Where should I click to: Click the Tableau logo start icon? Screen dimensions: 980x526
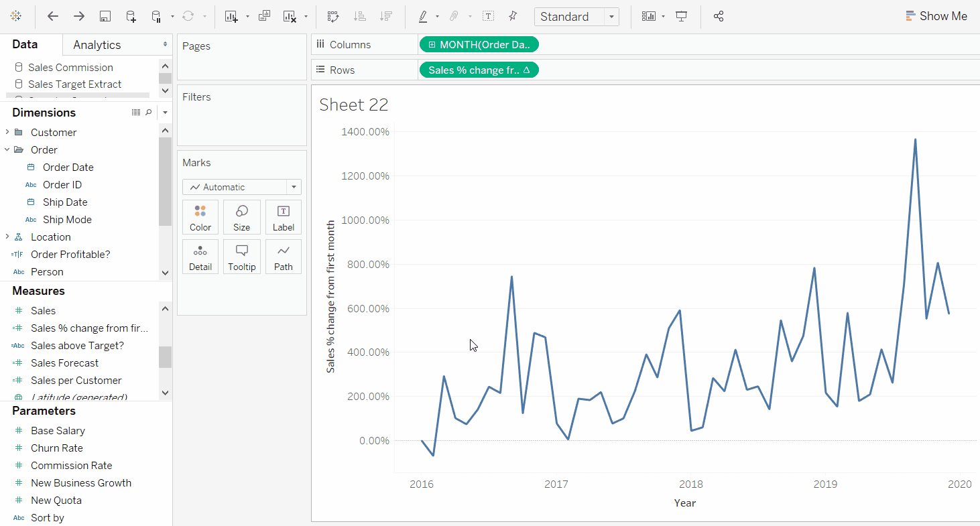click(x=16, y=16)
